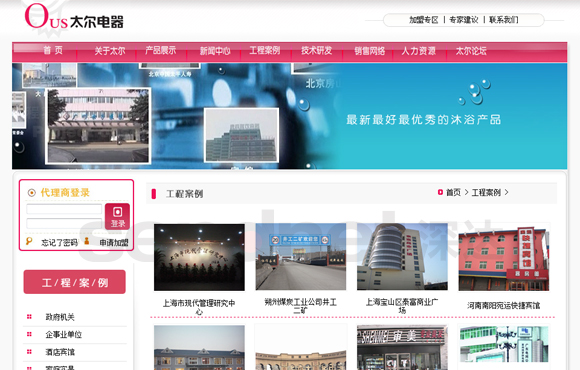This screenshot has height=370, width=580.
Task: Select the 企事业单位 category
Action: pos(64,334)
